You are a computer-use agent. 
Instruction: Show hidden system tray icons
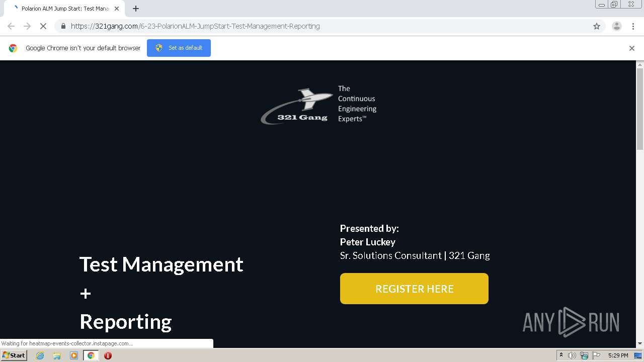pos(561,355)
